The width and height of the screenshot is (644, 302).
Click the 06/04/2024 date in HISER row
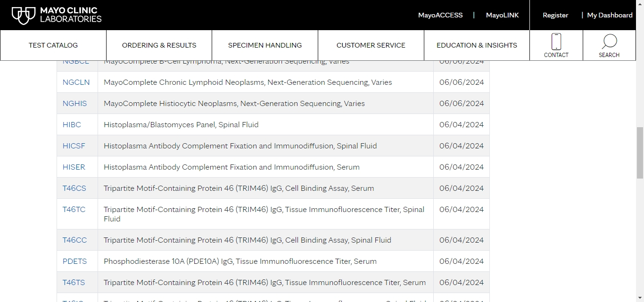pyautogui.click(x=462, y=167)
